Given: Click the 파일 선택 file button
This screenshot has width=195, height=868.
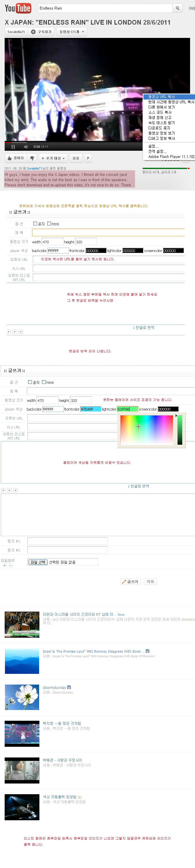Looking at the screenshot, I should coord(38,562).
